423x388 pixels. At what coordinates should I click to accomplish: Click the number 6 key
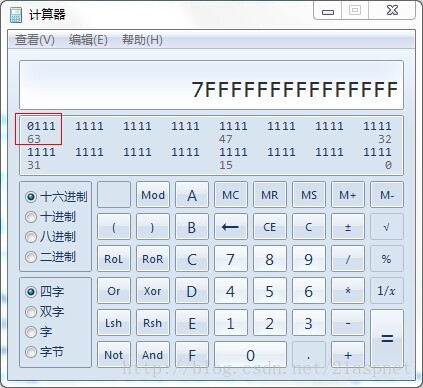click(x=309, y=291)
